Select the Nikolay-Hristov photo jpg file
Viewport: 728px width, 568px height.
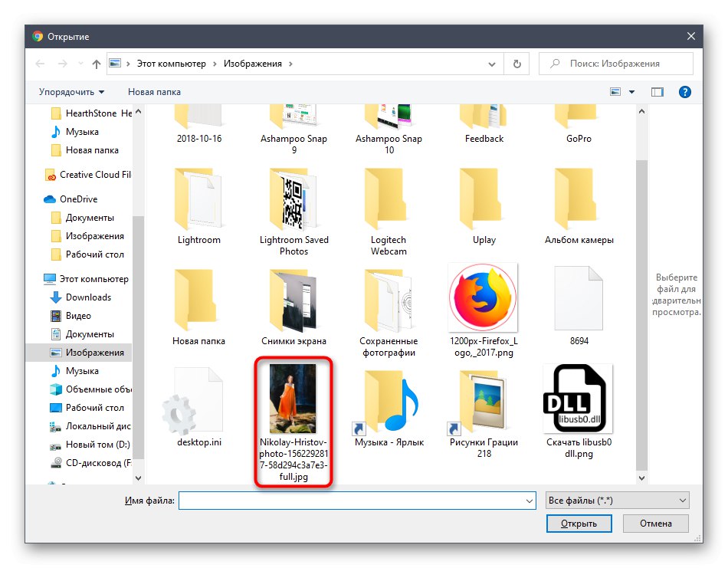(x=293, y=422)
